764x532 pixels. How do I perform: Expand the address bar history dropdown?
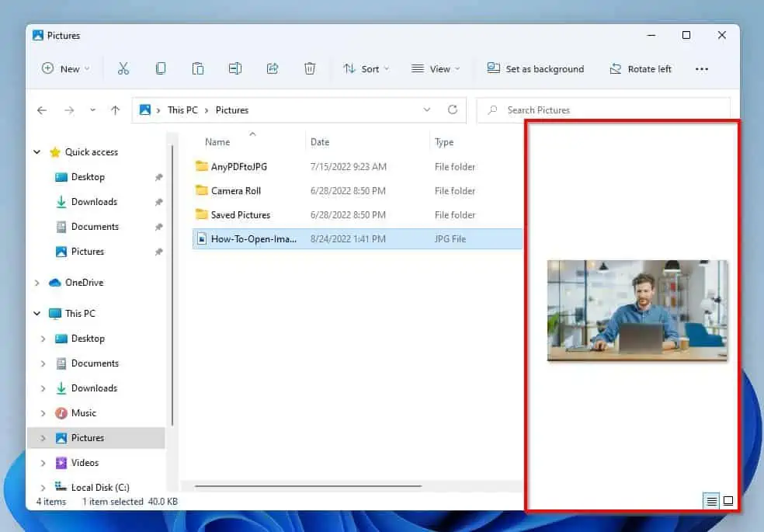[x=427, y=110]
